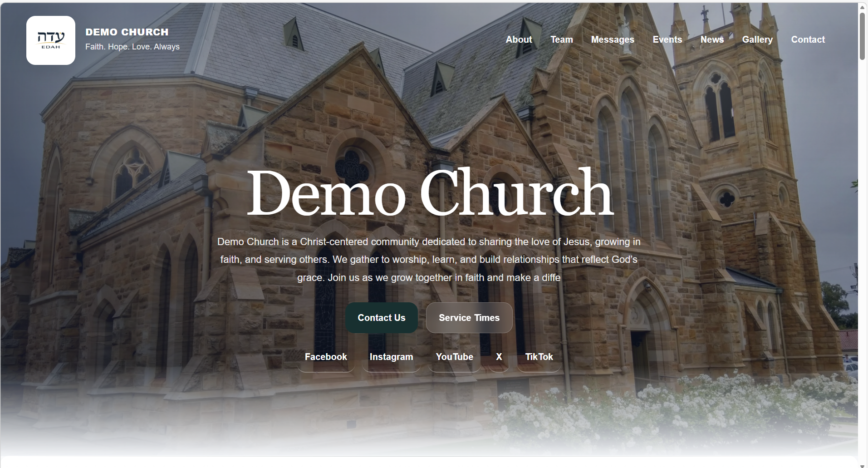Click Contact in the header menu

pos(808,39)
